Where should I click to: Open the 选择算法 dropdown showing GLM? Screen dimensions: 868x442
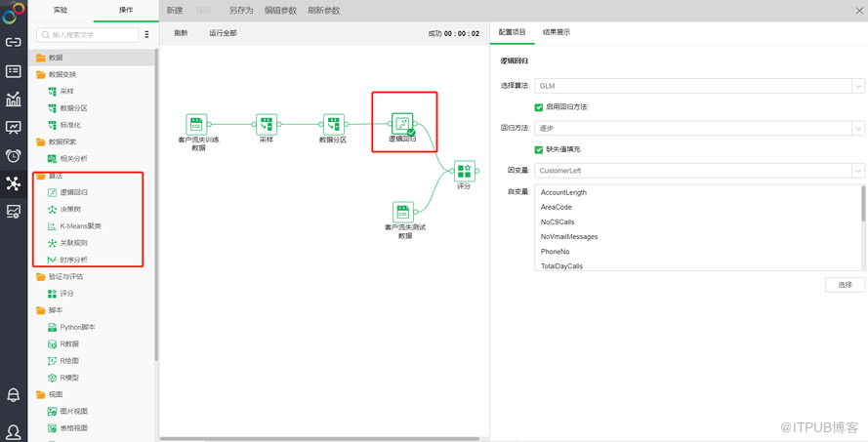pos(699,86)
